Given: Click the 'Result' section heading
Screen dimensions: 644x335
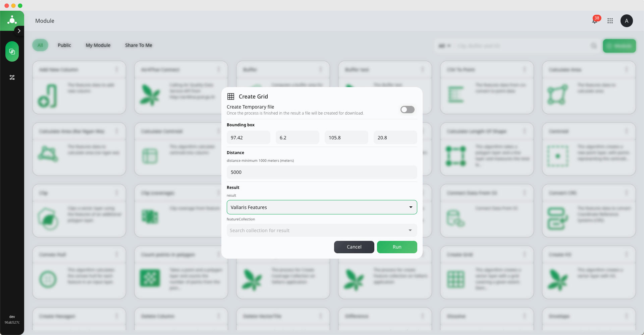Looking at the screenshot, I should tap(233, 188).
